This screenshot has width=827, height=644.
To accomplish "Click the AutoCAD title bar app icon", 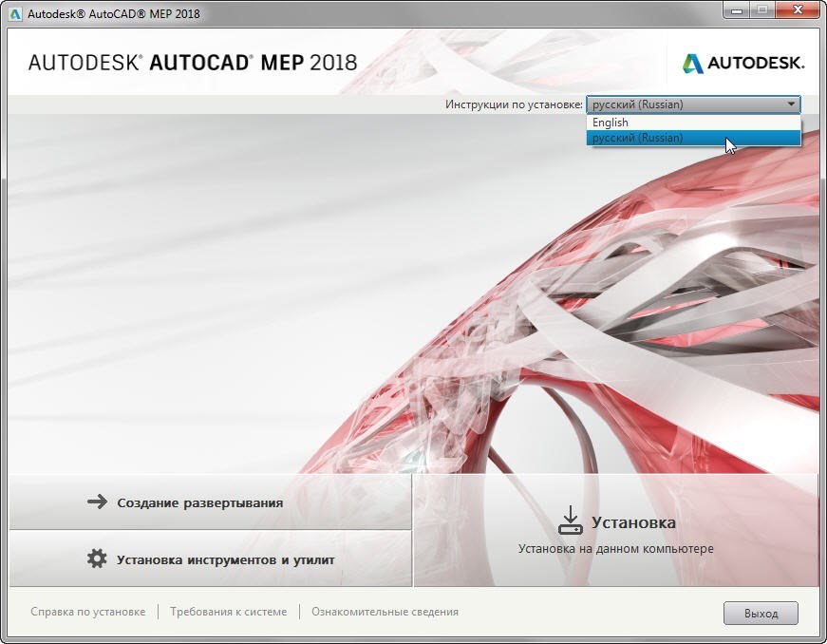I will tap(16, 13).
